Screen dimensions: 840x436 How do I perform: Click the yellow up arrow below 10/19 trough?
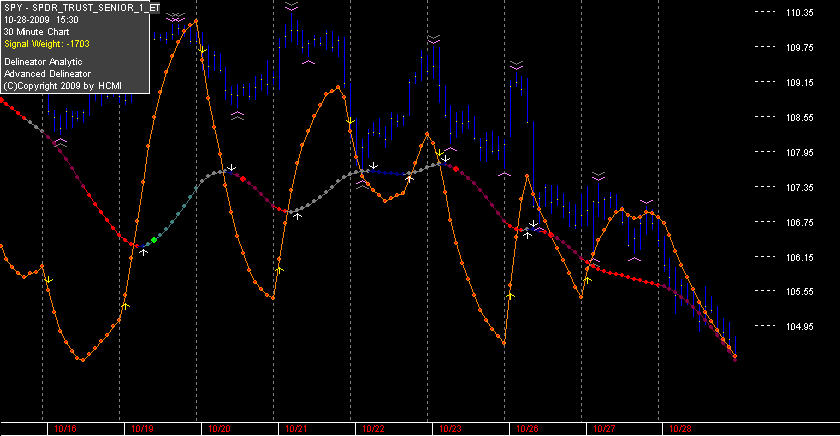point(125,306)
